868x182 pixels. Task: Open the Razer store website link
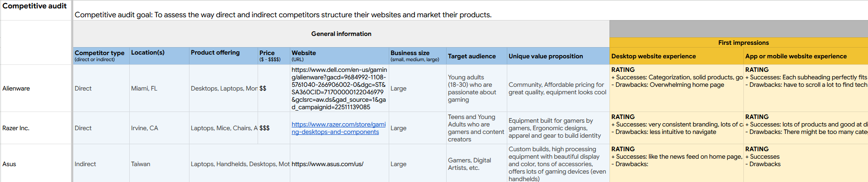(x=338, y=128)
